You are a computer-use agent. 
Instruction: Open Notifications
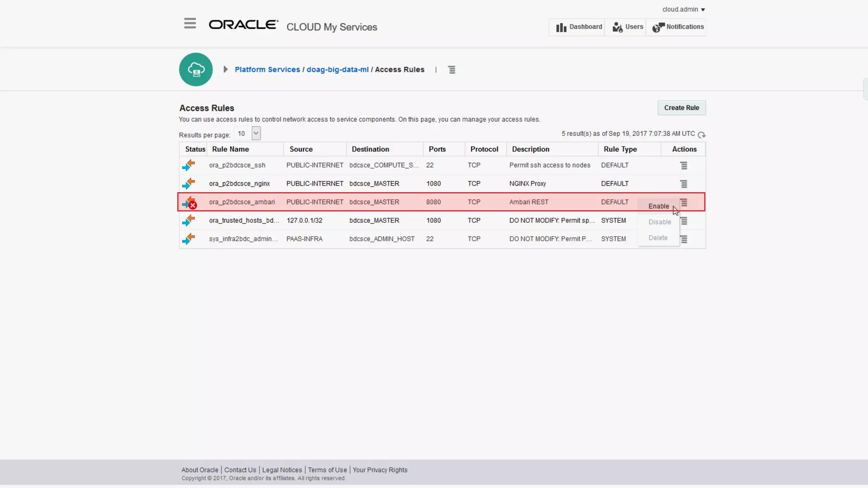tap(678, 27)
